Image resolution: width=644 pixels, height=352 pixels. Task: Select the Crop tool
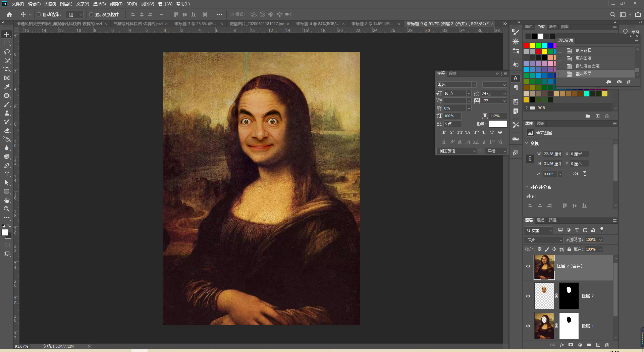pyautogui.click(x=7, y=69)
